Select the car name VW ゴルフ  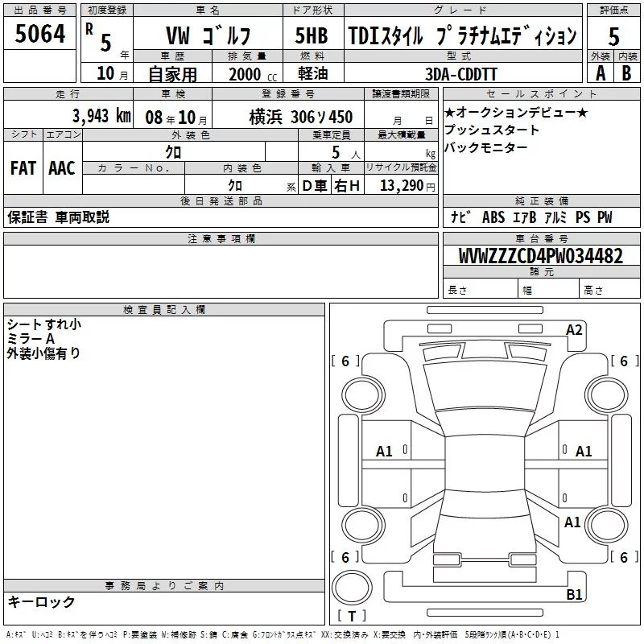point(208,35)
